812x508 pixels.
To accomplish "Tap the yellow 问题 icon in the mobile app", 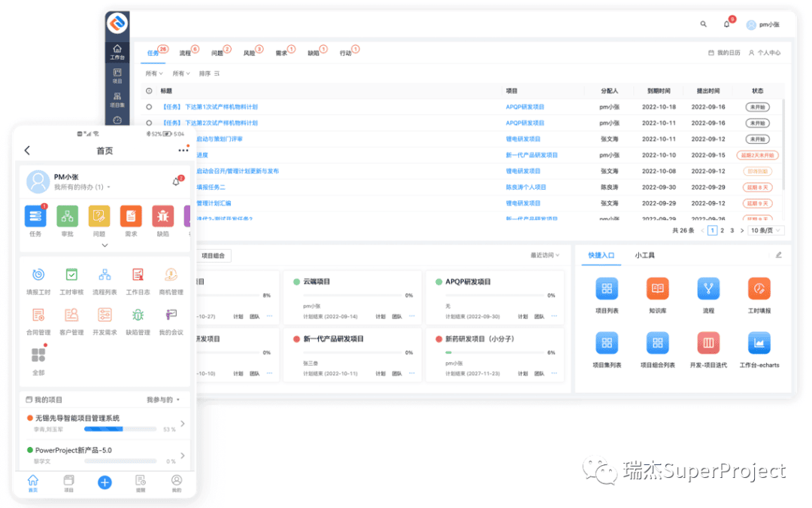I will (x=99, y=216).
